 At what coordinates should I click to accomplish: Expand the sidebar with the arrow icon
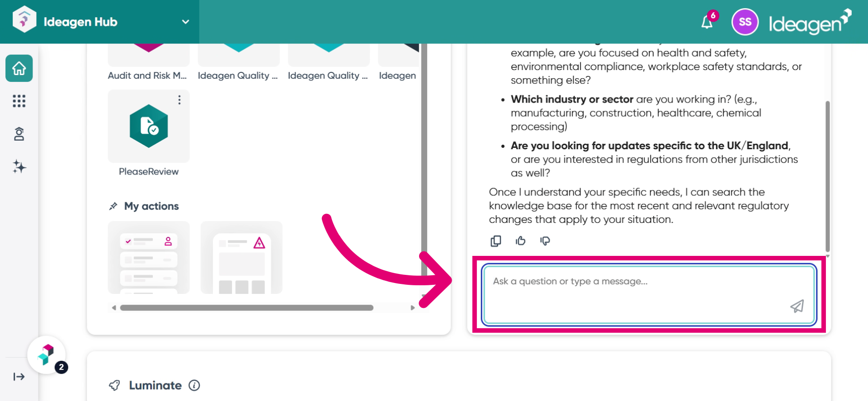point(19,377)
